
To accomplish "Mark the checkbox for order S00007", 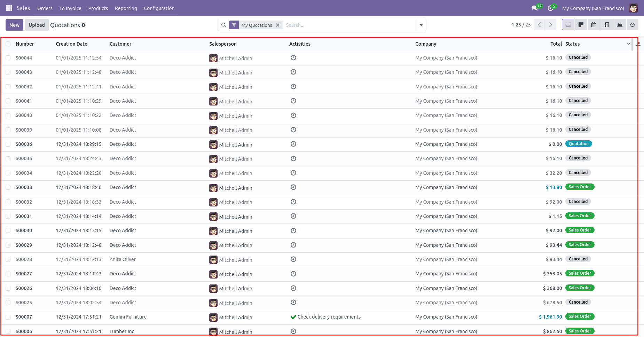I will [8, 317].
